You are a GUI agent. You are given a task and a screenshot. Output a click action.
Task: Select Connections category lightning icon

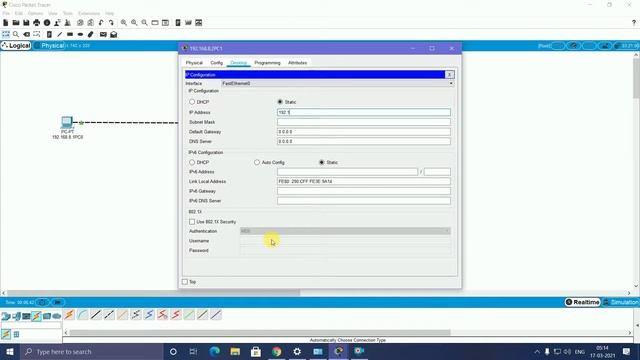tap(37, 316)
